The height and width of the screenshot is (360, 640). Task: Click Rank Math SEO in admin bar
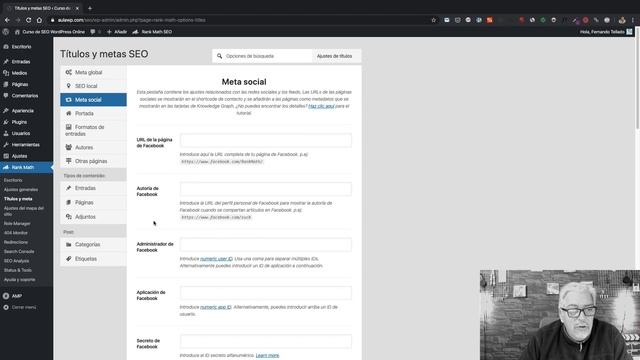pos(152,32)
